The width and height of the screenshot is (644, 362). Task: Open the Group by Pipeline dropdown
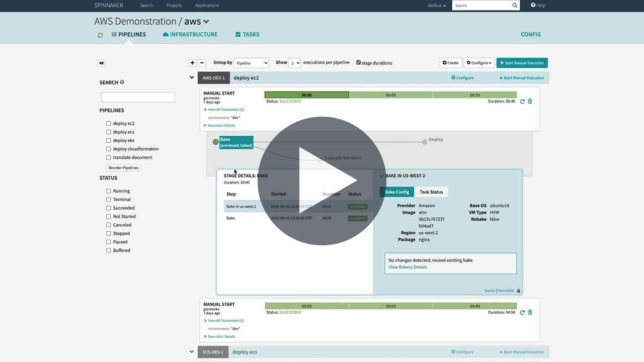click(x=251, y=63)
